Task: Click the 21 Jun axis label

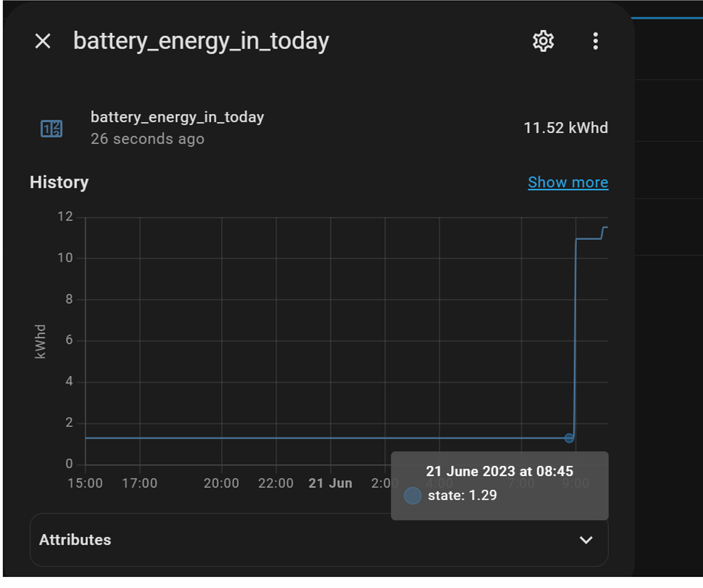Action: pyautogui.click(x=331, y=483)
